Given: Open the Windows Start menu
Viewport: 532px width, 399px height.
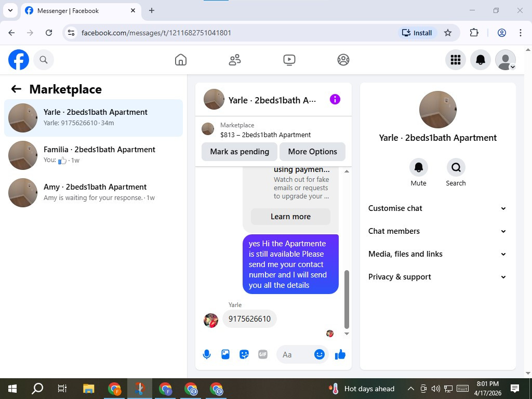Looking at the screenshot, I should [12, 389].
